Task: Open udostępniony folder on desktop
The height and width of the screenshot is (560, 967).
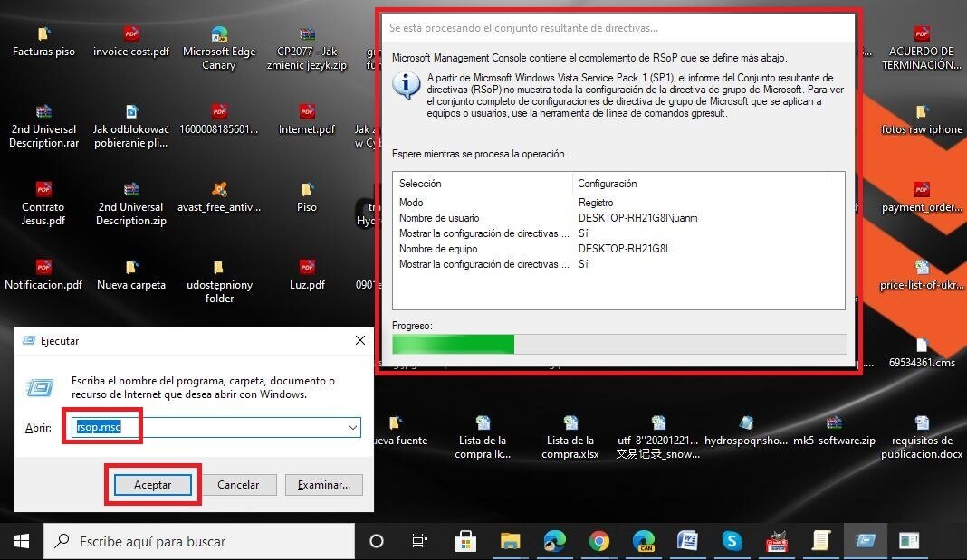Action: pos(219,281)
